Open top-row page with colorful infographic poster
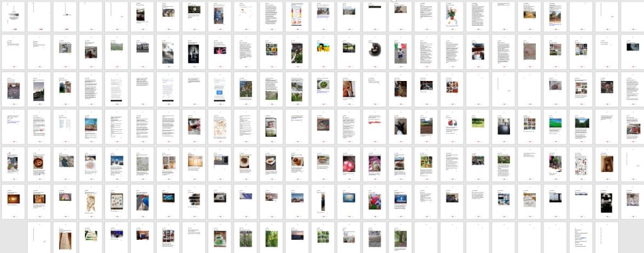 297,16
